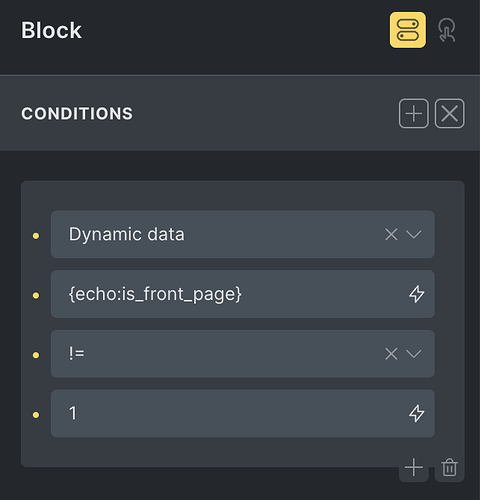Switch to the Interactions hand-pointer icon
This screenshot has width=480, height=500.
(x=447, y=30)
